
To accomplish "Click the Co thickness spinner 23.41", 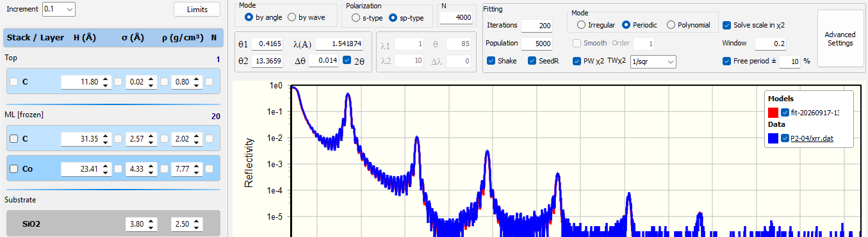I will pos(86,169).
